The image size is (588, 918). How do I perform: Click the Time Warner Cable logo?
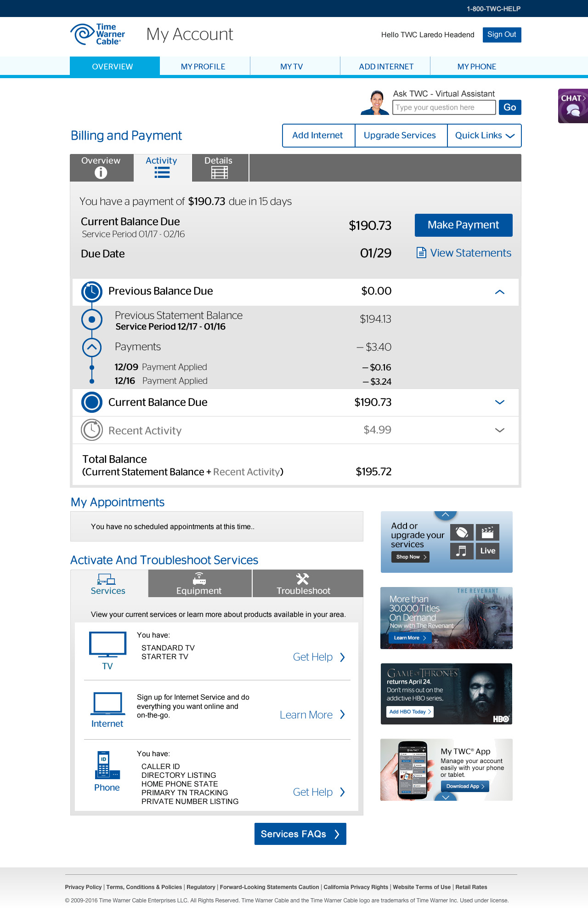pyautogui.click(x=97, y=34)
